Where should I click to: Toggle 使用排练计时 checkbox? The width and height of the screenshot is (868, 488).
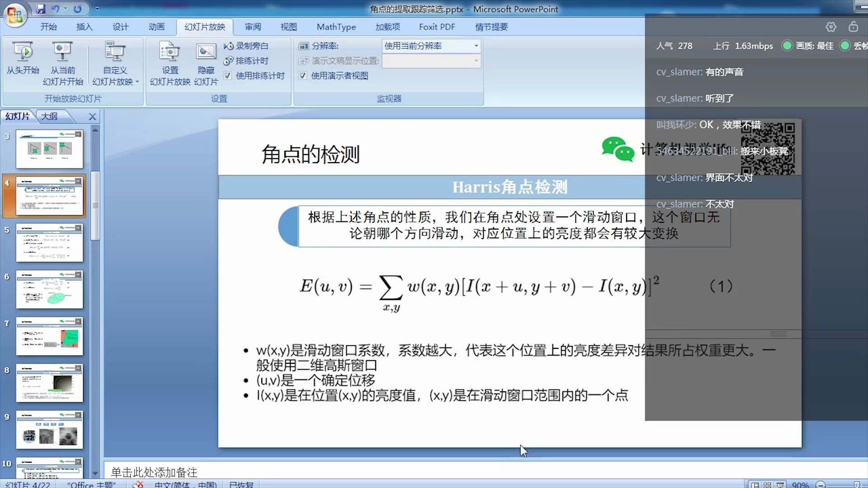click(x=228, y=75)
